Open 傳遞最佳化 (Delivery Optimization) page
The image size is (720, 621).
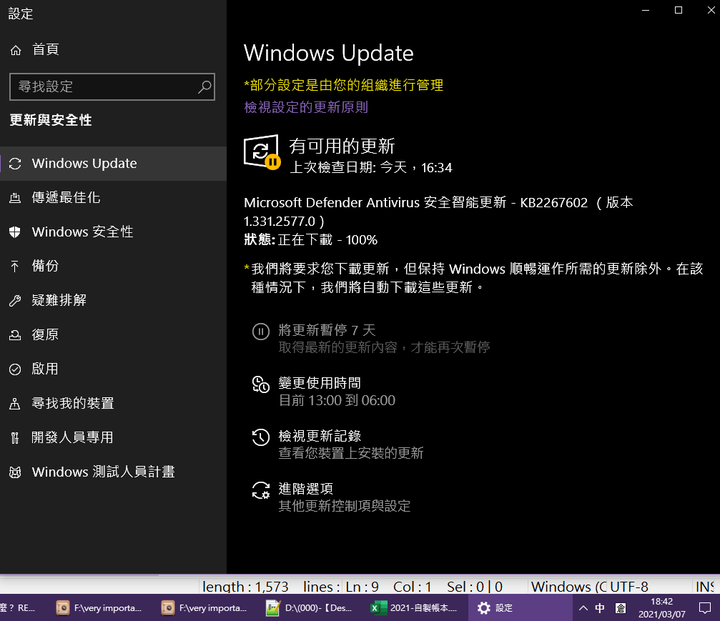[113, 198]
